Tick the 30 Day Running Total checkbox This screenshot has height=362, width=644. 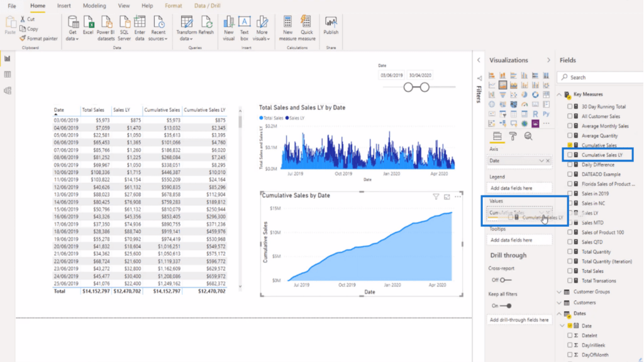(570, 106)
